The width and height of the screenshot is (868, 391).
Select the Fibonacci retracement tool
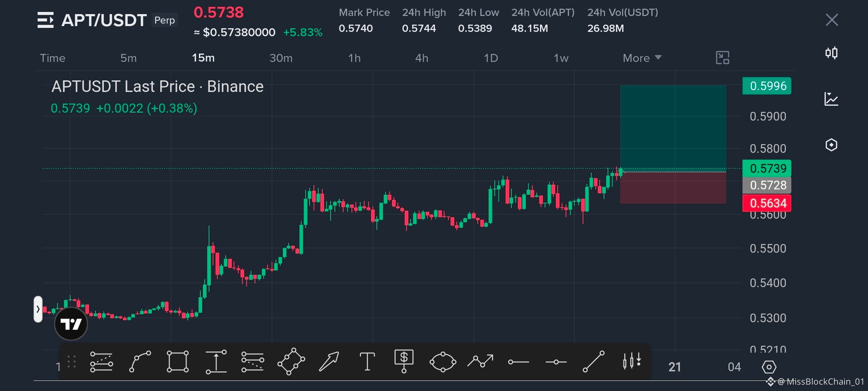[x=253, y=362]
